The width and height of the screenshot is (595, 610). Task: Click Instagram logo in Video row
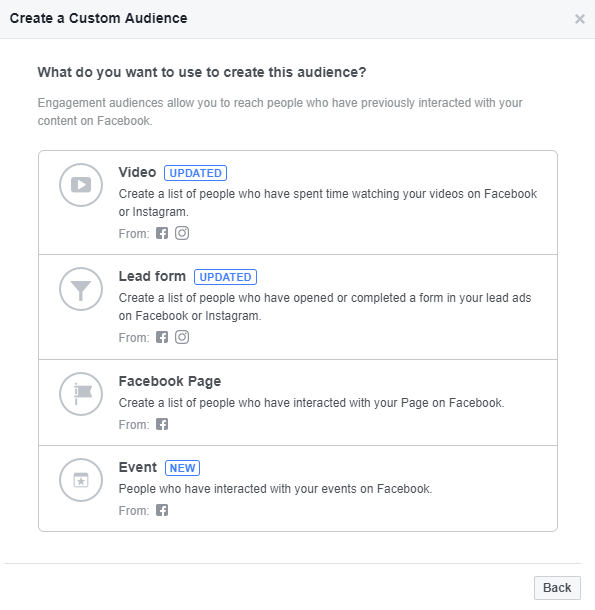[x=182, y=233]
